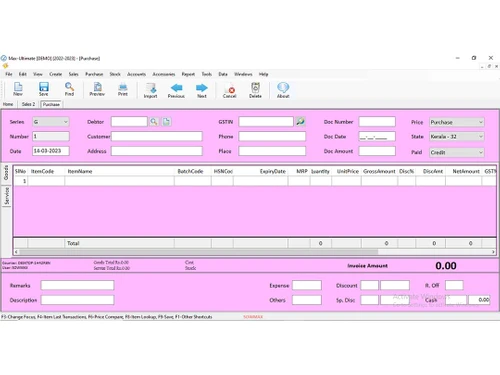This screenshot has width=500, height=375.
Task: Open the Create menu
Action: click(56, 74)
